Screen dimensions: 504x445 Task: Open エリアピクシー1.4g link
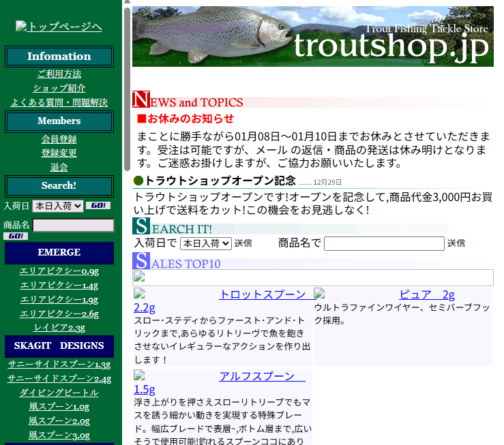click(x=59, y=285)
